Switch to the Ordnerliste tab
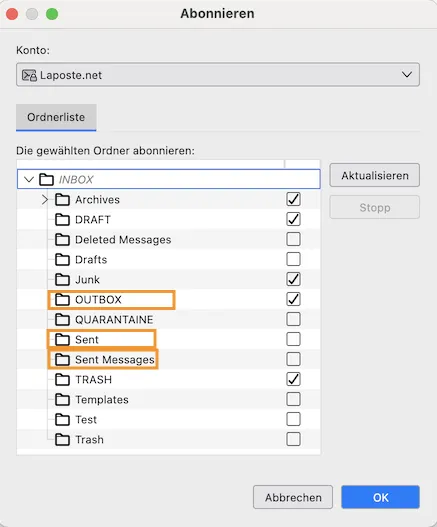Screen dimensions: 437x527 click(x=56, y=117)
